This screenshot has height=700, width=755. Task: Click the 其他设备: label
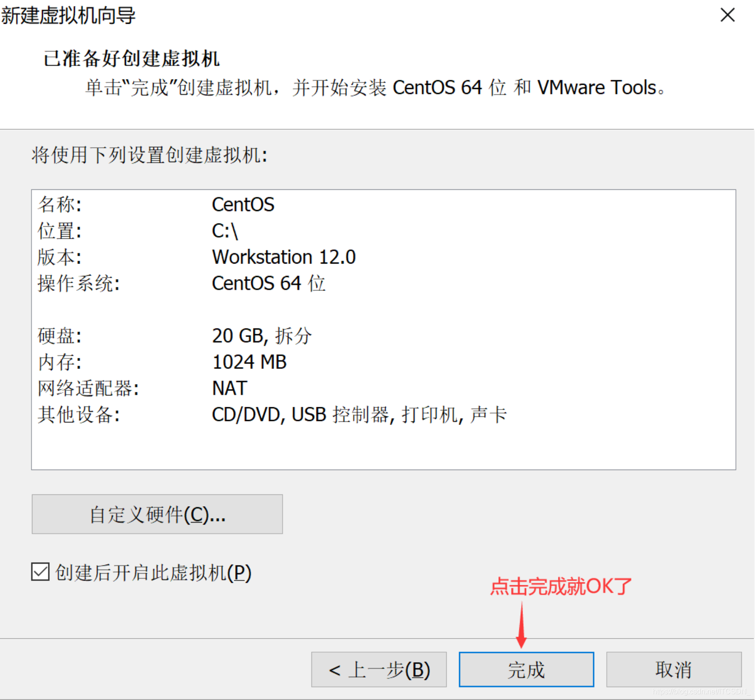coord(78,415)
